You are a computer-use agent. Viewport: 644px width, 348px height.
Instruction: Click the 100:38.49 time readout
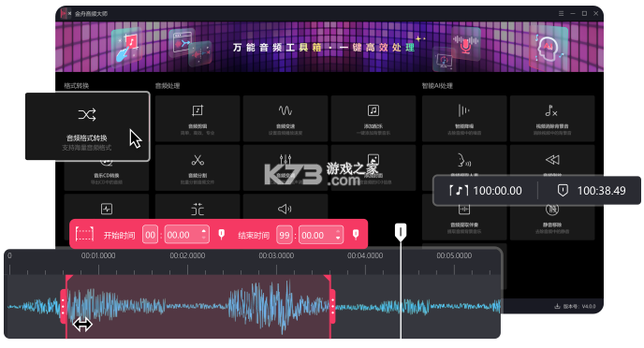coord(602,191)
